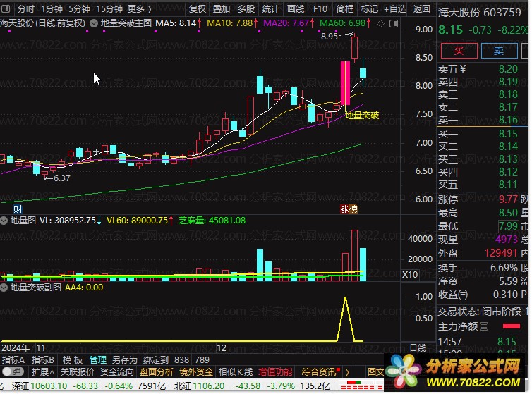Toggle the side panel icon in chart header
Image resolution: width=532 pixels, height=394 pixels.
point(394,23)
